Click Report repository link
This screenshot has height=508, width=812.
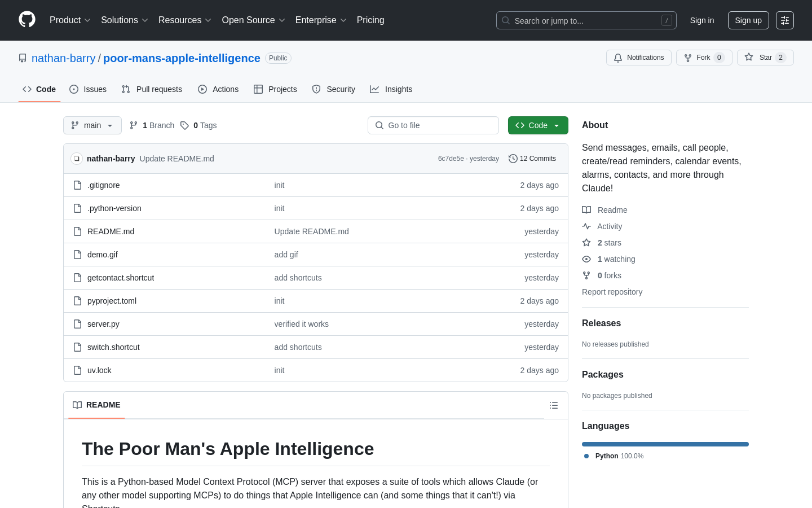(612, 292)
